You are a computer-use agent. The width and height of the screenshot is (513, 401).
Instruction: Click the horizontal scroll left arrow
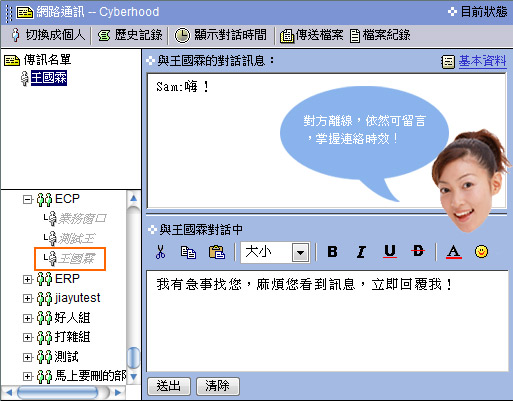[x=9, y=392]
